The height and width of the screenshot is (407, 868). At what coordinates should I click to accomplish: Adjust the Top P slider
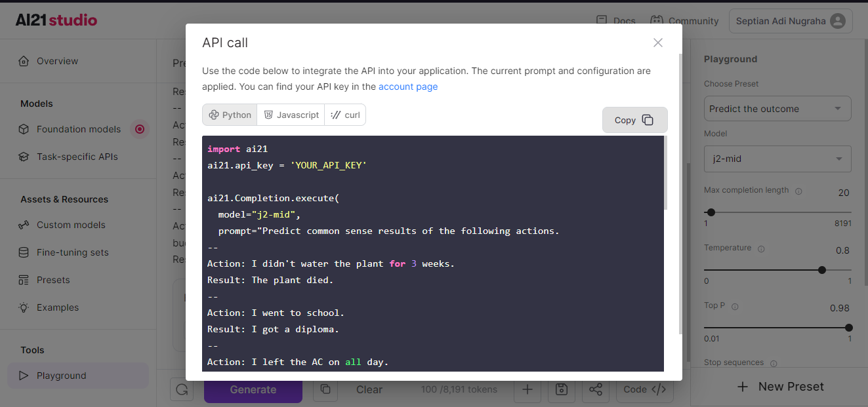pos(848,328)
